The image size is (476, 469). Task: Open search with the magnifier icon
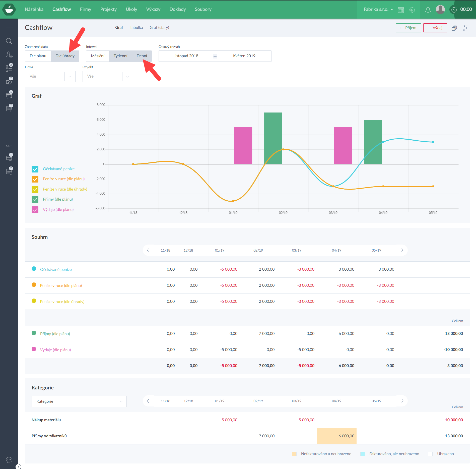(x=9, y=41)
